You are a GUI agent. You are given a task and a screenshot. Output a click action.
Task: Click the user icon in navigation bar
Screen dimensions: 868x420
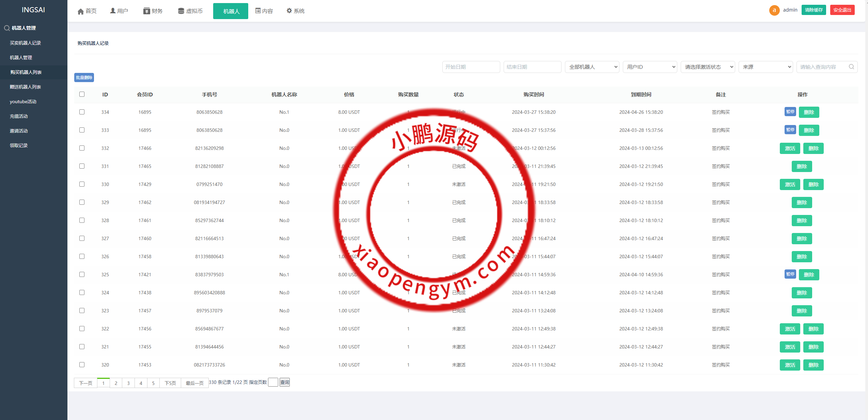pos(113,11)
